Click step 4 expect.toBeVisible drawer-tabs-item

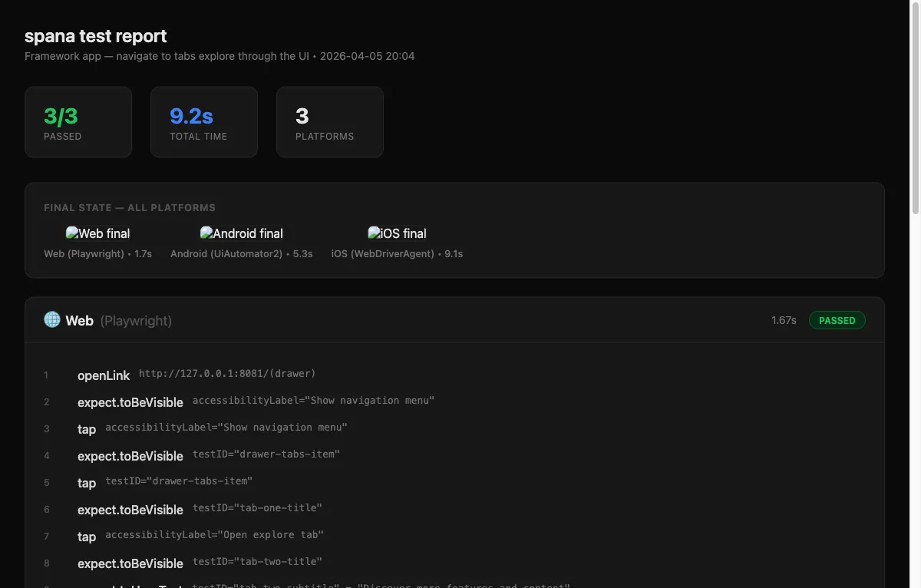130,456
